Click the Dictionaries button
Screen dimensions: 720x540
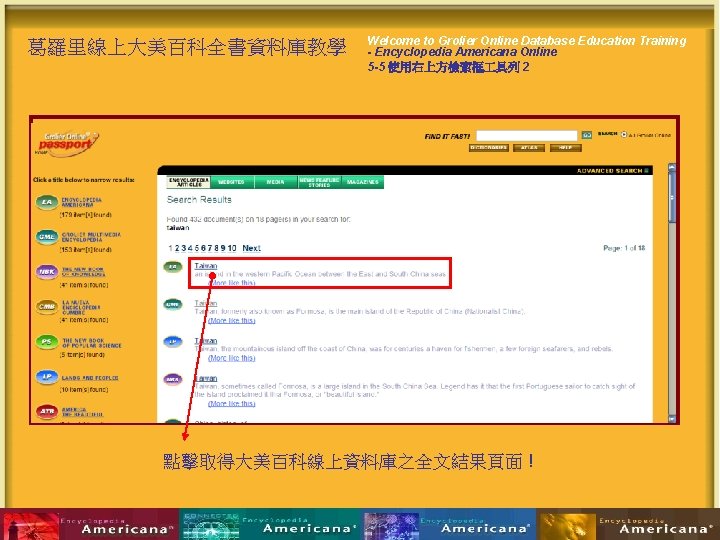click(x=489, y=148)
